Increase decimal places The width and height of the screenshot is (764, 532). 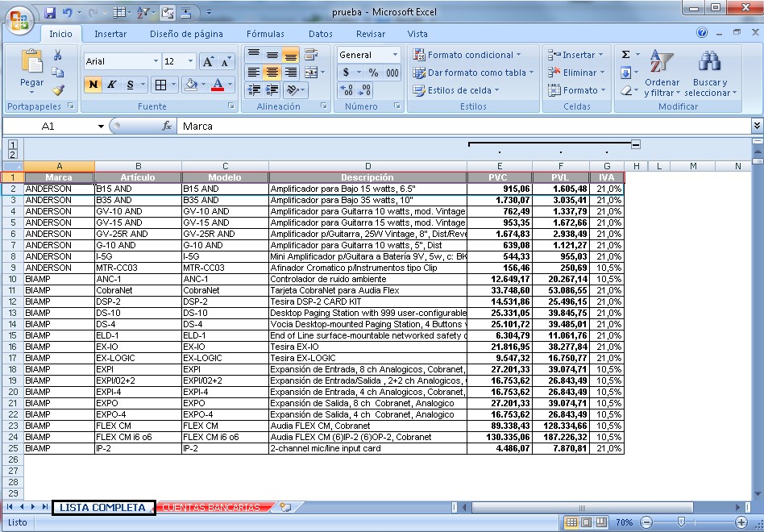(347, 90)
